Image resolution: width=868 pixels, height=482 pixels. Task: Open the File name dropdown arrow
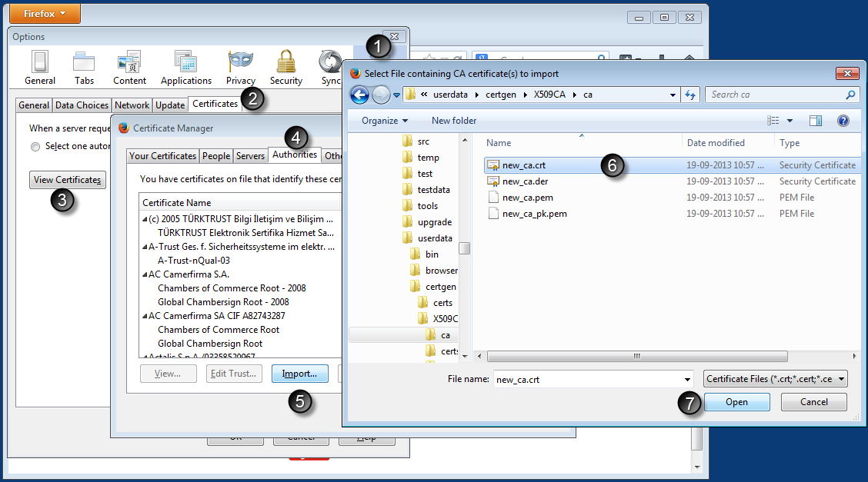point(687,380)
